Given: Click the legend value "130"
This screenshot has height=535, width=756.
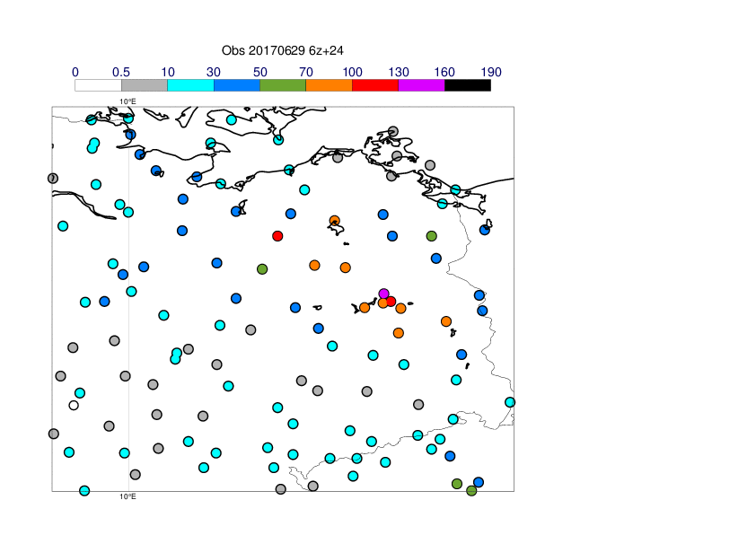Looking at the screenshot, I should point(399,73).
